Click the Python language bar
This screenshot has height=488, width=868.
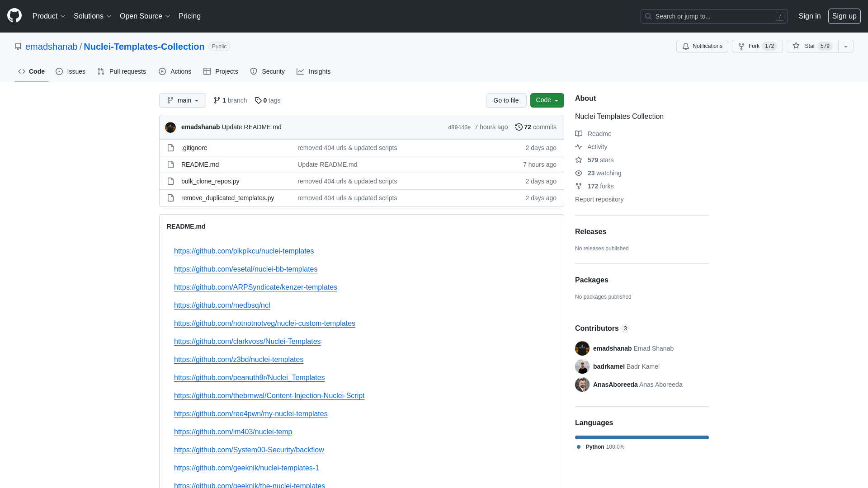tap(642, 437)
